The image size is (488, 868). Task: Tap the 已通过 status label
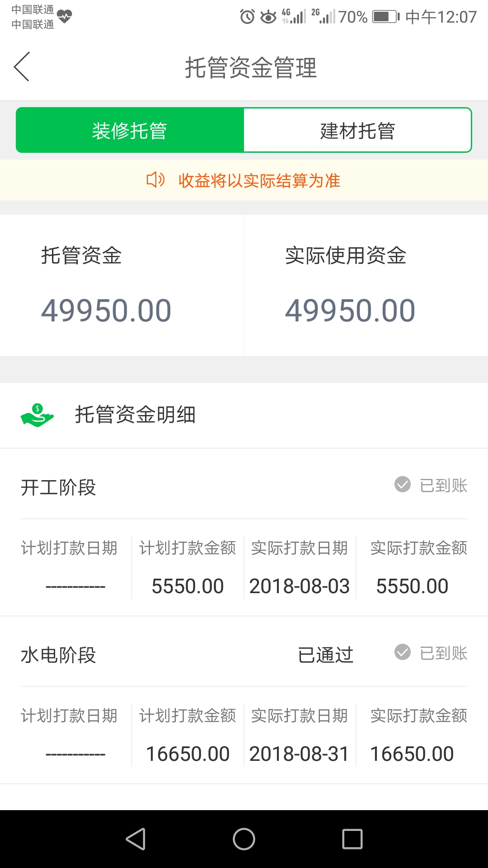tap(325, 655)
